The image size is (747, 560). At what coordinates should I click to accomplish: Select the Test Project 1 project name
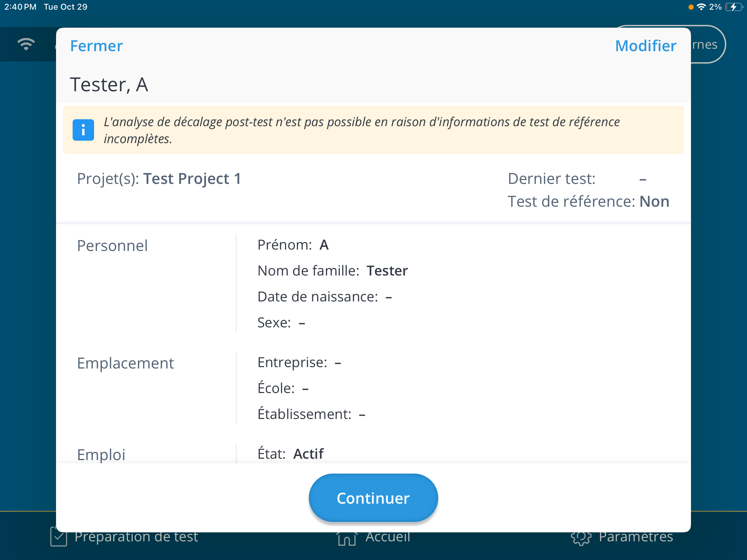[x=192, y=179]
